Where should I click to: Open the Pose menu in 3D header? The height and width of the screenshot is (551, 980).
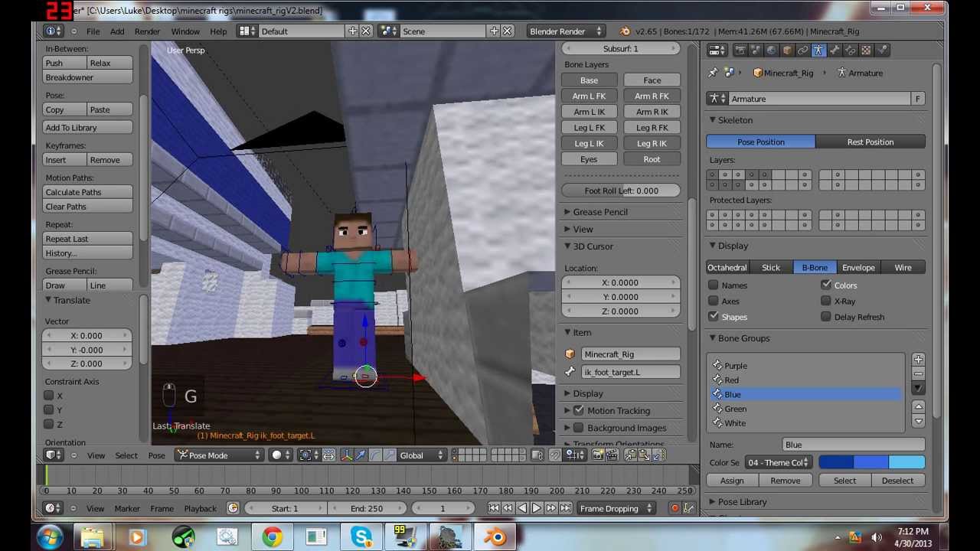[x=156, y=455]
